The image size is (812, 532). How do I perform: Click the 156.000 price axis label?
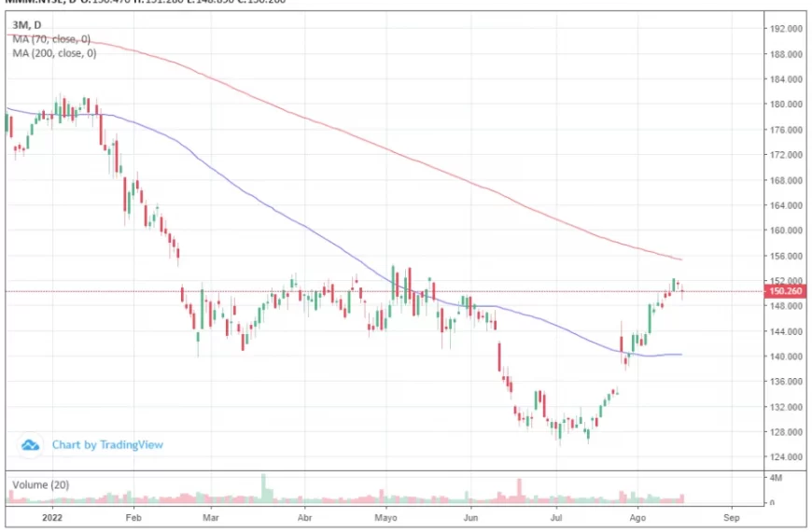click(786, 256)
